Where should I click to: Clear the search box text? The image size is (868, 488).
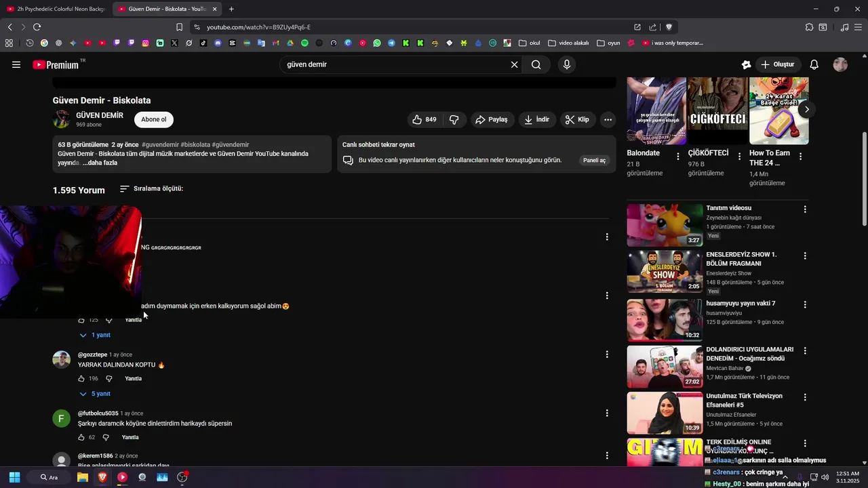[x=514, y=65]
